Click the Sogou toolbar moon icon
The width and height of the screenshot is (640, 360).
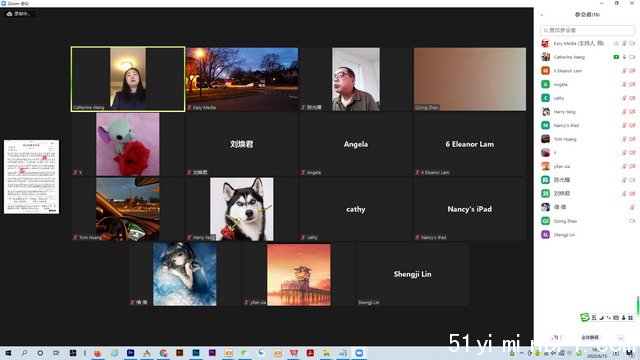tap(601, 318)
